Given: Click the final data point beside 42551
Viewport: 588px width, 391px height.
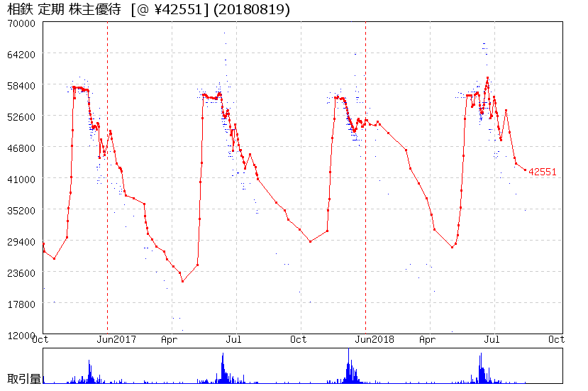Looking at the screenshot, I should tap(525, 170).
